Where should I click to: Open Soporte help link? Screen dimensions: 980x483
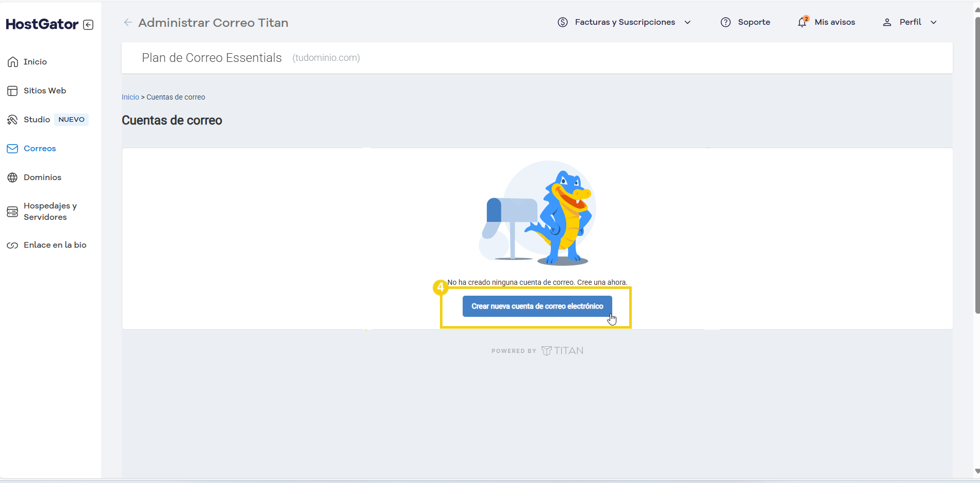point(754,22)
